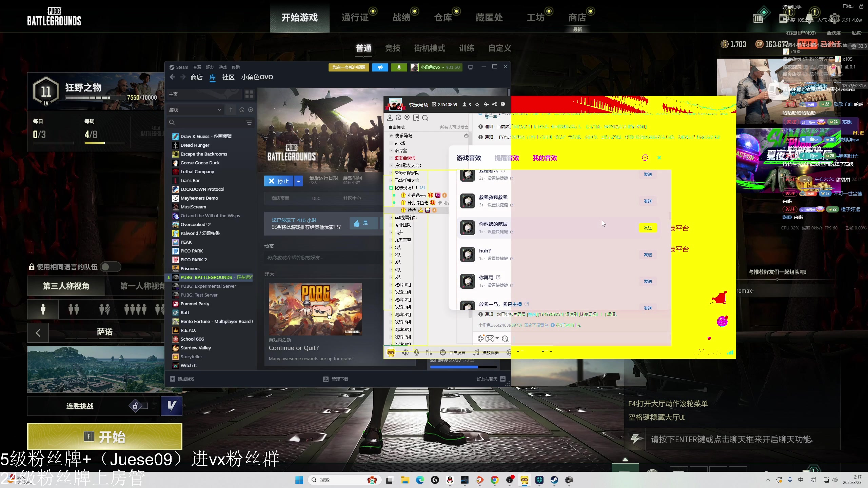The width and height of the screenshot is (868, 488).
Task: Open Steam library advanced filter icon
Action: click(249, 122)
